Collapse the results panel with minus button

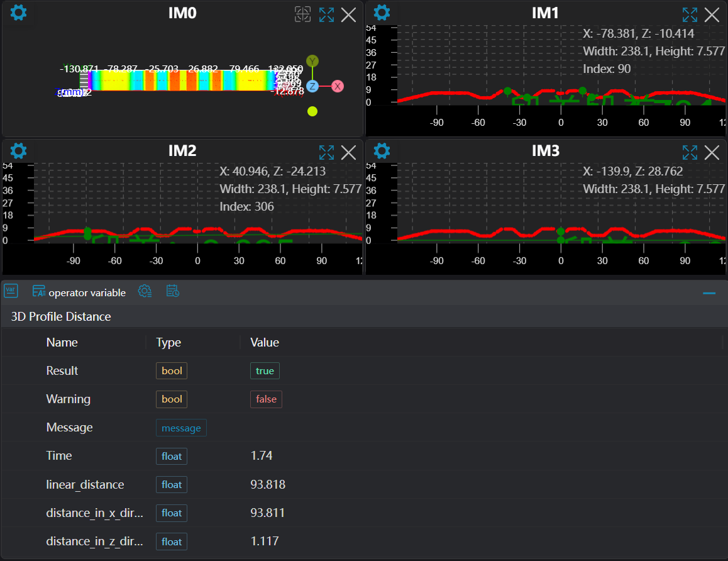click(x=709, y=293)
